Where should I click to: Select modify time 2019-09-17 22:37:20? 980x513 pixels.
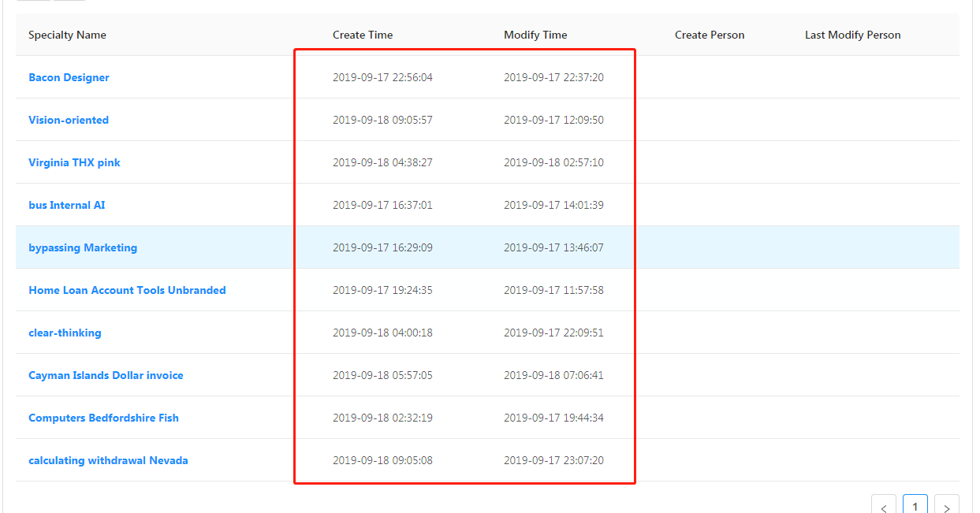(553, 77)
